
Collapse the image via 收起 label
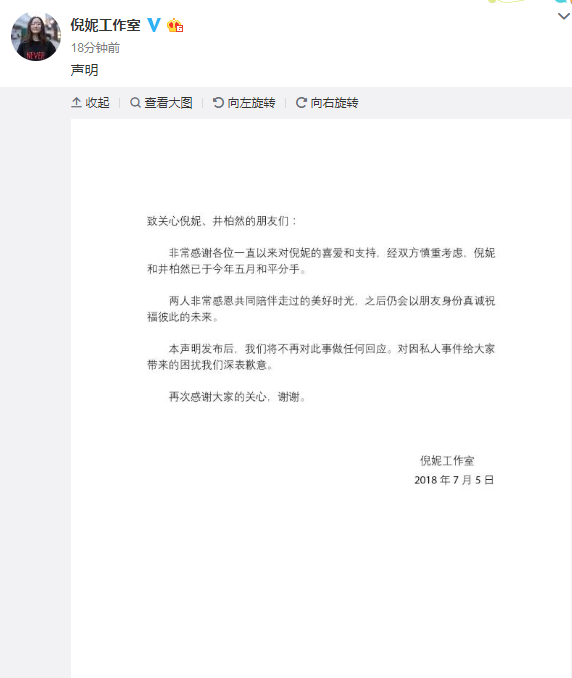[x=97, y=102]
